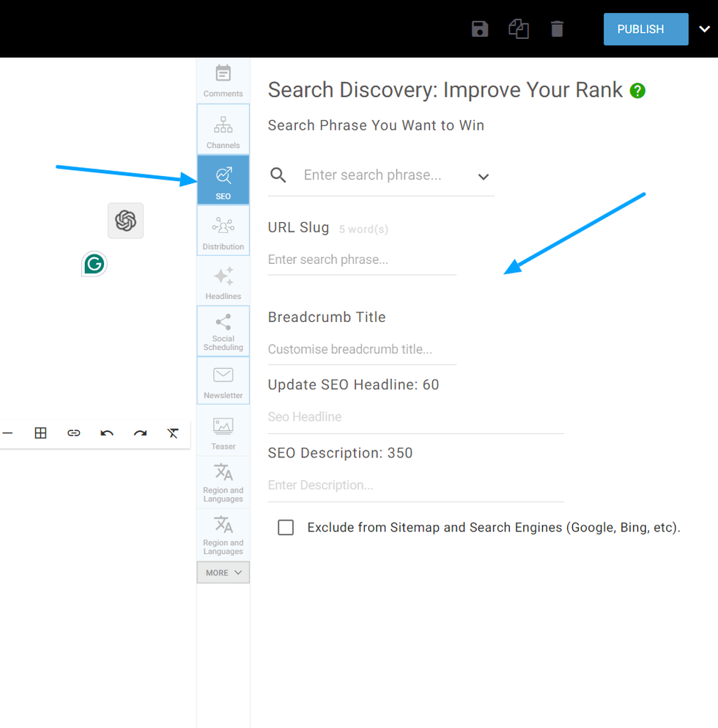The height and width of the screenshot is (728, 718).
Task: Click the ChatGPT logo icon
Action: click(x=125, y=221)
